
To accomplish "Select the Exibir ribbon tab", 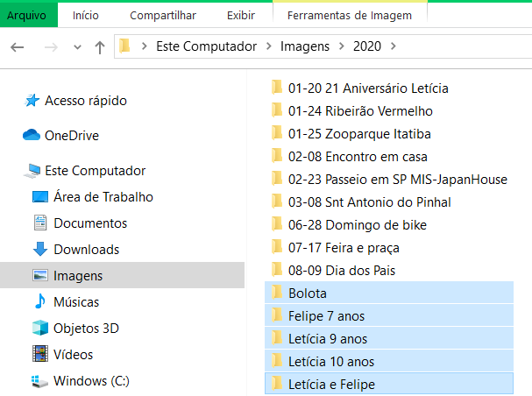I will pos(241,15).
